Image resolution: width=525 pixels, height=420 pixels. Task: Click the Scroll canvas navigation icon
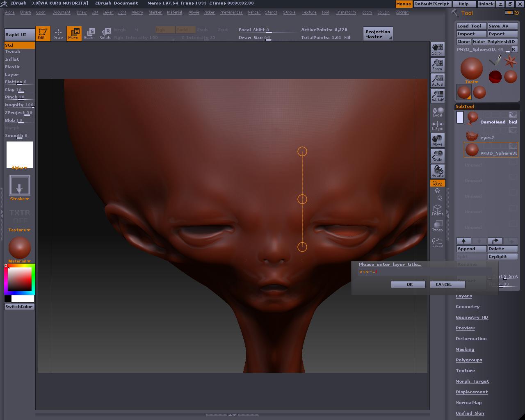click(437, 49)
